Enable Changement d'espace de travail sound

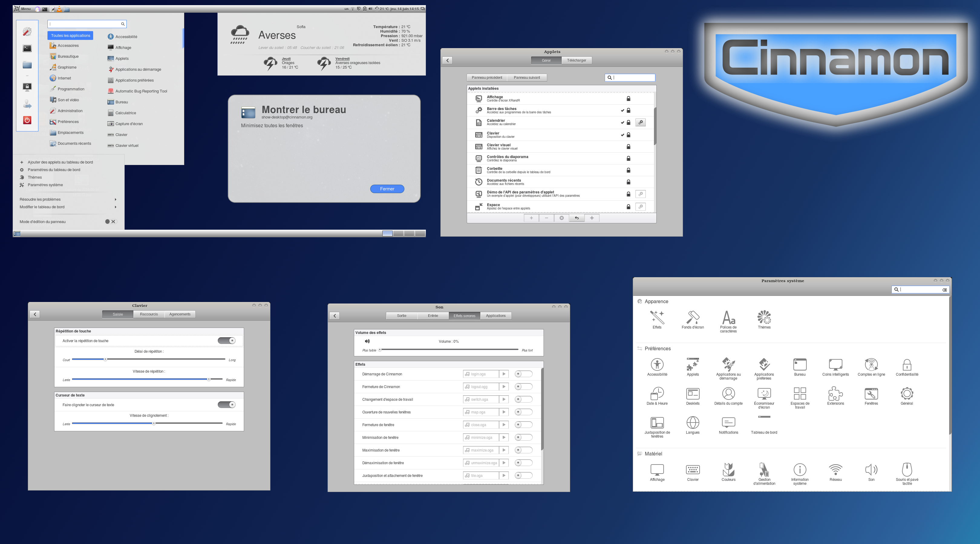(x=524, y=399)
